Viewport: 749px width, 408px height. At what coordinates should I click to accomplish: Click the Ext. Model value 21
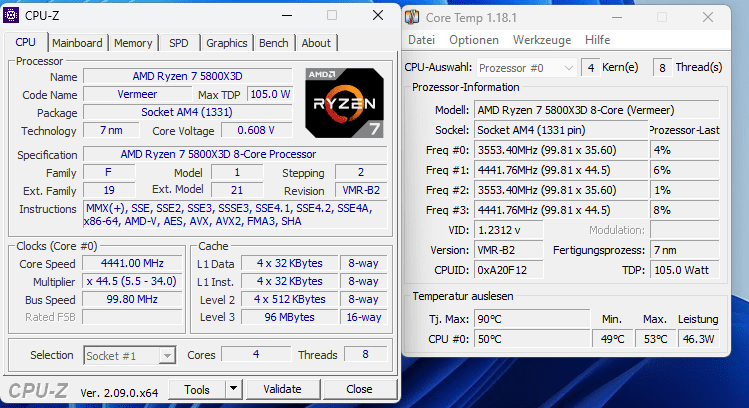237,190
